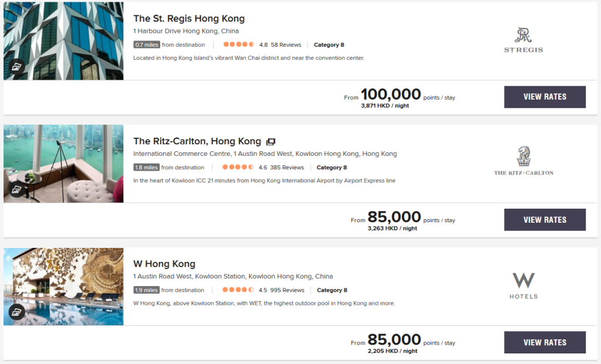Click the St. Regis brand logo
601x364 pixels.
(x=524, y=40)
